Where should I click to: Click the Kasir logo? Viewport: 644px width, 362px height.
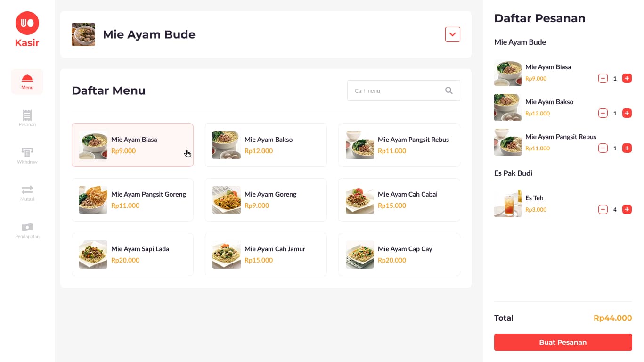tap(27, 30)
